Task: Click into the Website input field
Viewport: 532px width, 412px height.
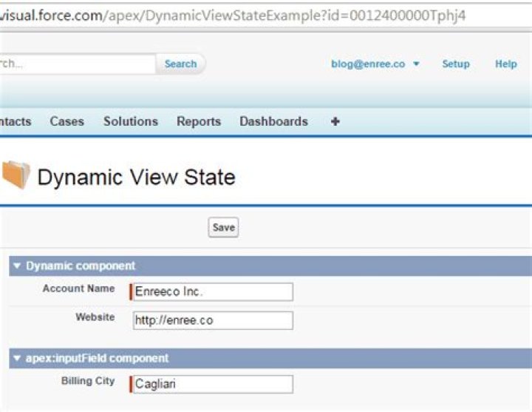Action: click(x=212, y=320)
